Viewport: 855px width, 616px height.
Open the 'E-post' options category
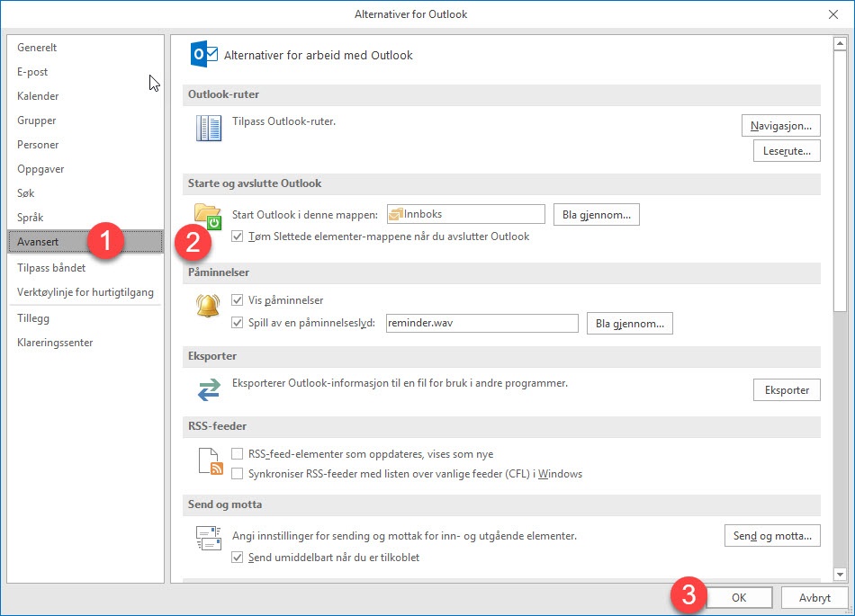[x=32, y=72]
